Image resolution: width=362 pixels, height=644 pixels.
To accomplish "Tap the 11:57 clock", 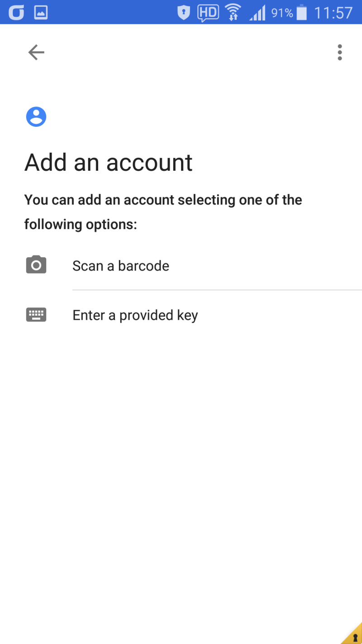I will click(x=333, y=13).
